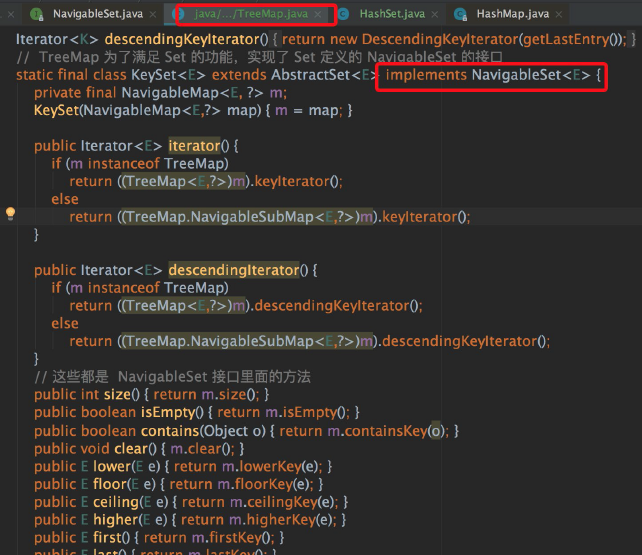
Task: Click m.containsKey call in contains method
Action: click(377, 431)
